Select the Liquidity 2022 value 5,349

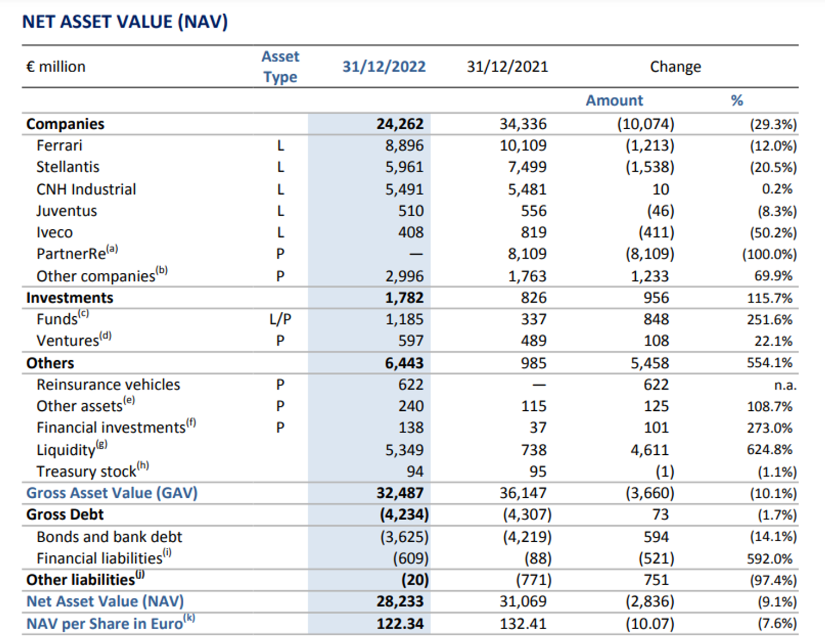(x=404, y=450)
